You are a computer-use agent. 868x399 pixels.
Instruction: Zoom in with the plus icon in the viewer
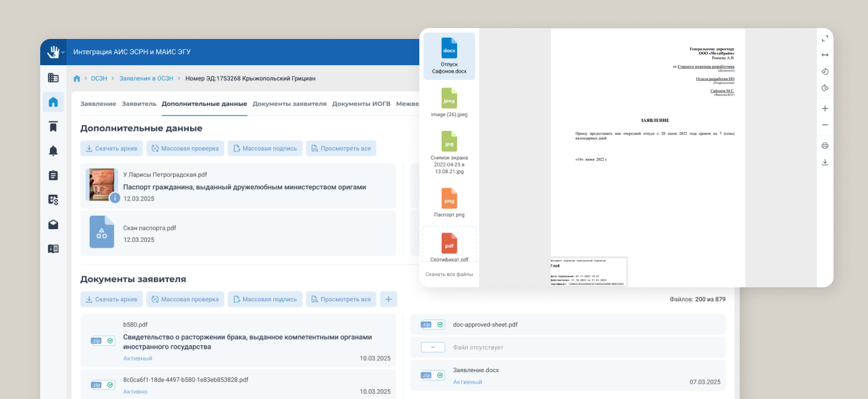pos(825,109)
